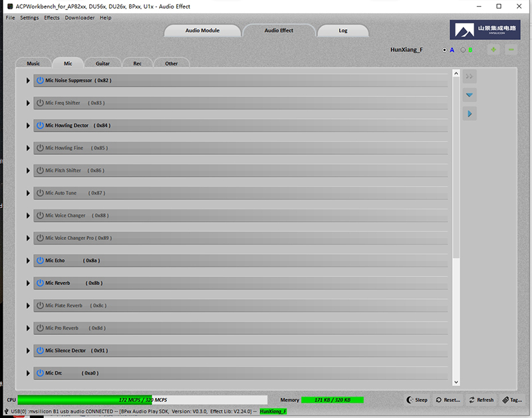Open the Downloader menu

point(79,18)
